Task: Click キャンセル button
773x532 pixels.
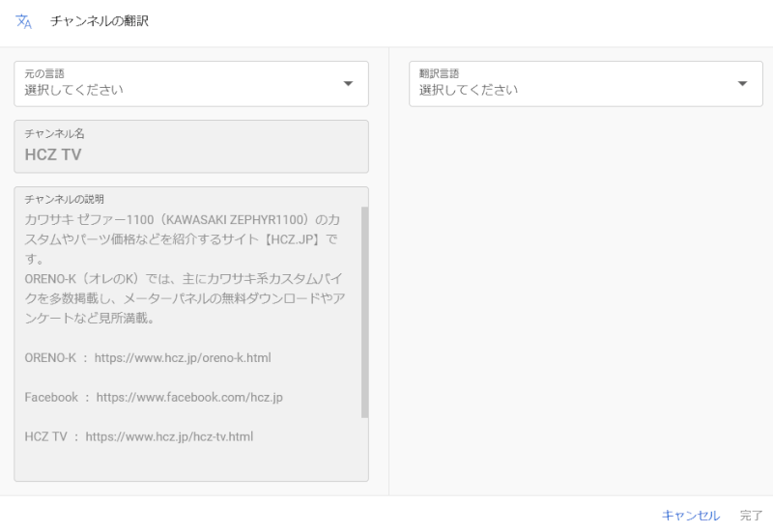Action: click(690, 516)
